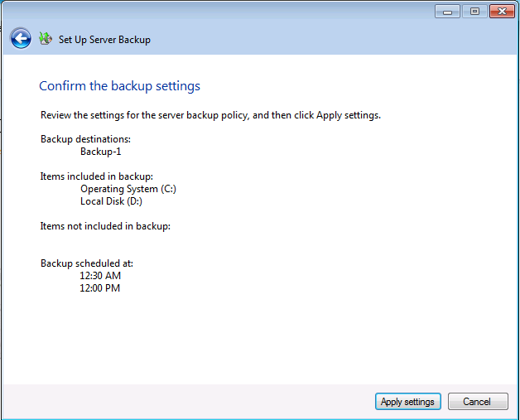The width and height of the screenshot is (520, 420).
Task: Select the Operating System (C:) item
Action: [128, 189]
